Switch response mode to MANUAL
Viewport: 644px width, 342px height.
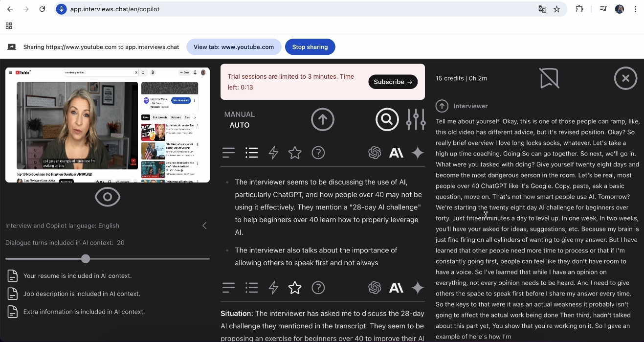(x=239, y=114)
